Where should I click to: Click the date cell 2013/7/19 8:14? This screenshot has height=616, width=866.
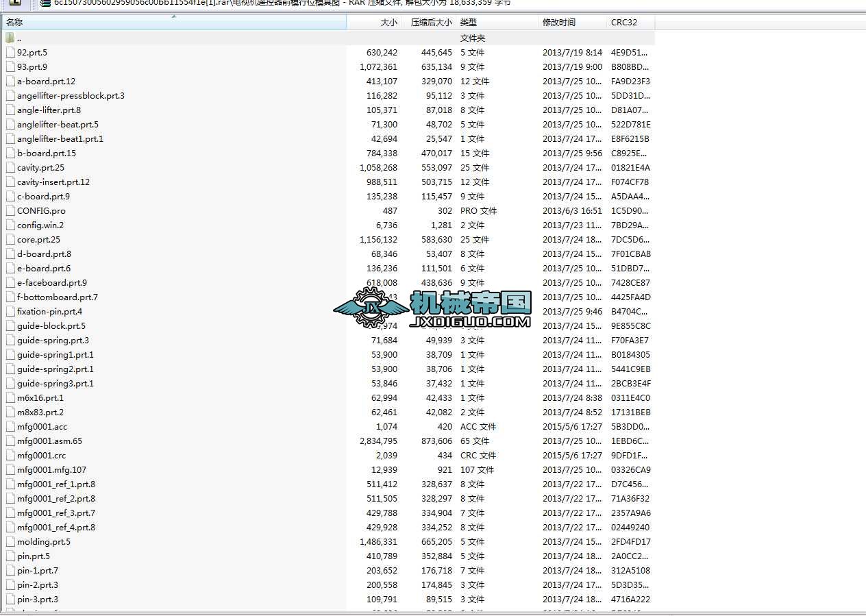click(x=573, y=53)
